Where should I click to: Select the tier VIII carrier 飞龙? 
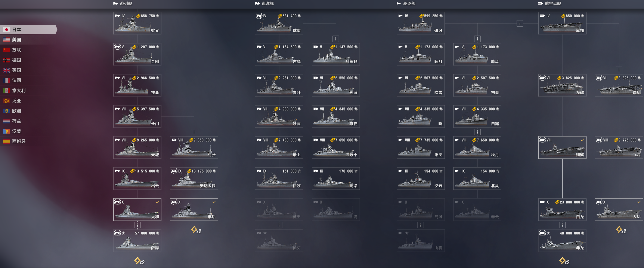[x=619, y=147]
